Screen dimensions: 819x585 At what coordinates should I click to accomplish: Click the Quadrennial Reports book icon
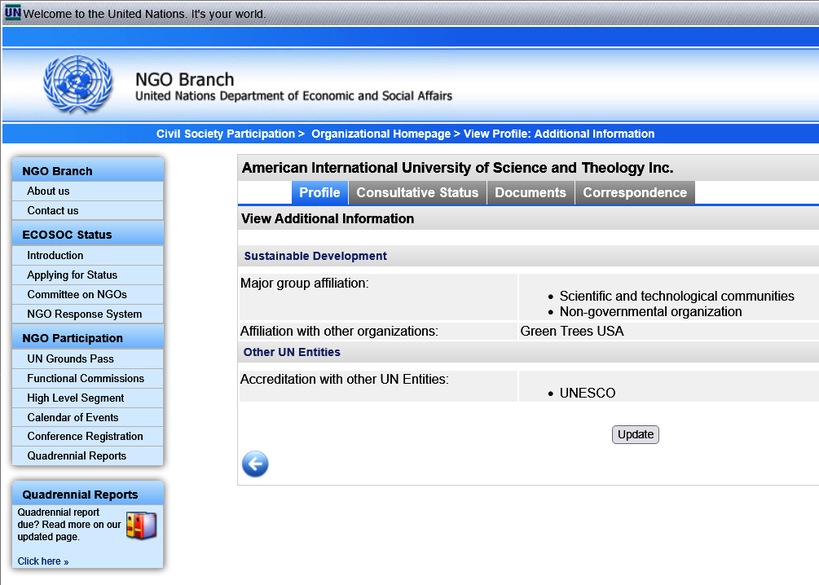point(141,525)
